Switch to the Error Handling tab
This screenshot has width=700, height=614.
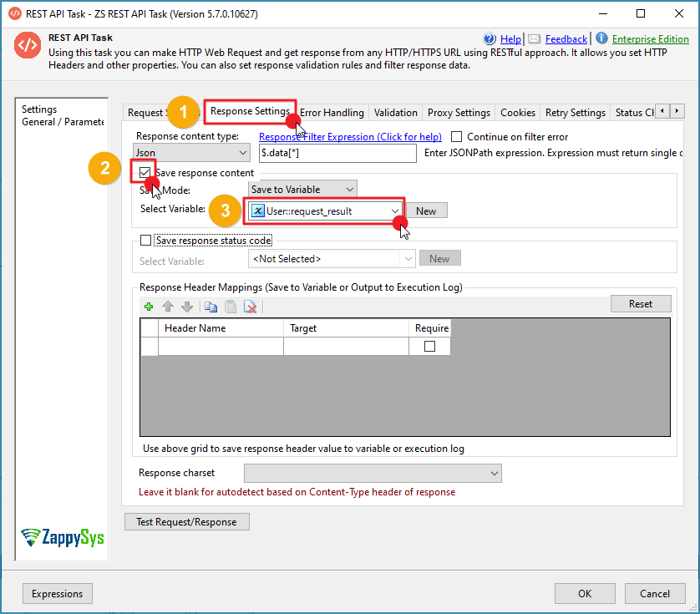(332, 112)
